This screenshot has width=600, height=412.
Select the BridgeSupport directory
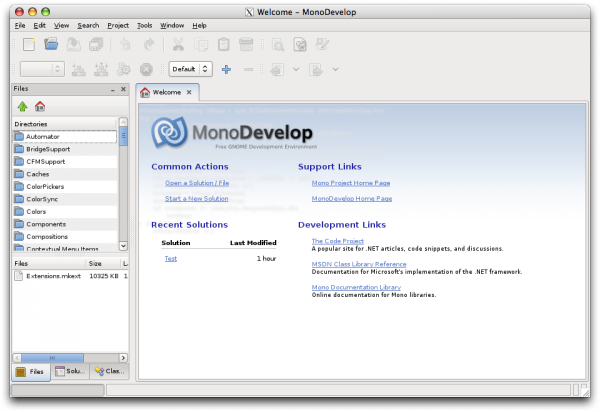point(65,149)
